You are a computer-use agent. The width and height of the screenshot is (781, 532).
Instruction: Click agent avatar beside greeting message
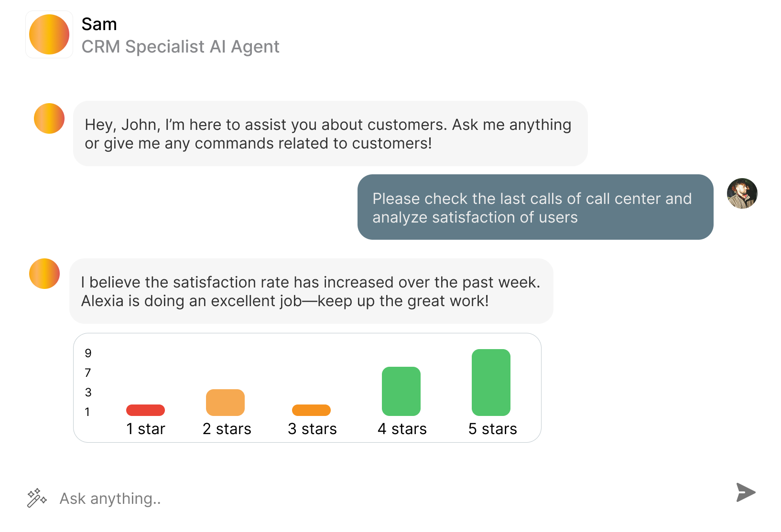click(49, 118)
